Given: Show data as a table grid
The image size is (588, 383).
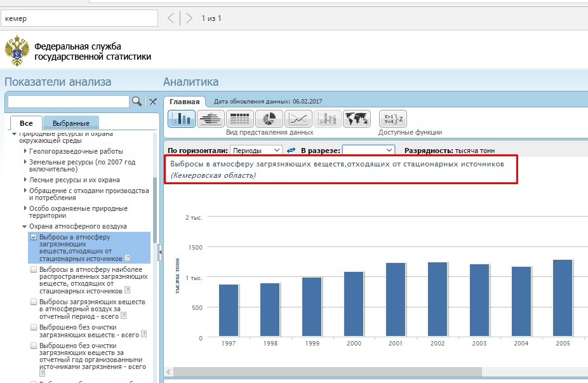Looking at the screenshot, I should click(x=239, y=119).
